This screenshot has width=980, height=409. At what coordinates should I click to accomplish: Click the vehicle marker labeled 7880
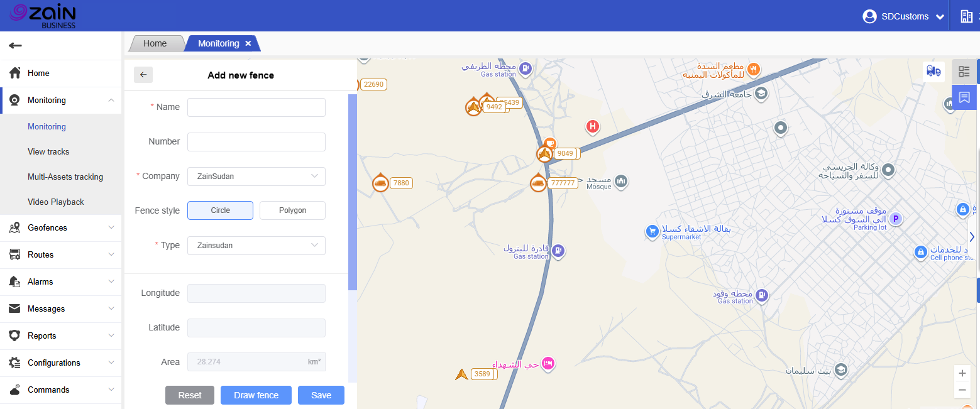click(x=380, y=183)
